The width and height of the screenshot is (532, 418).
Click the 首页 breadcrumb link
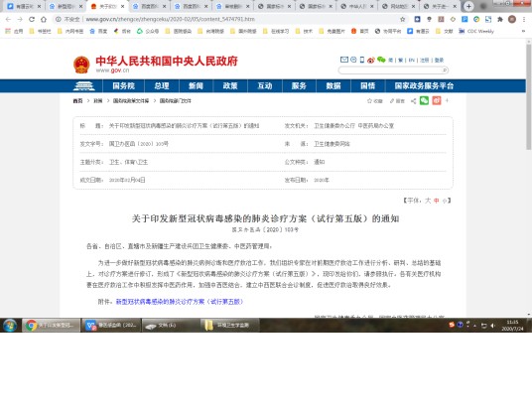coord(77,100)
